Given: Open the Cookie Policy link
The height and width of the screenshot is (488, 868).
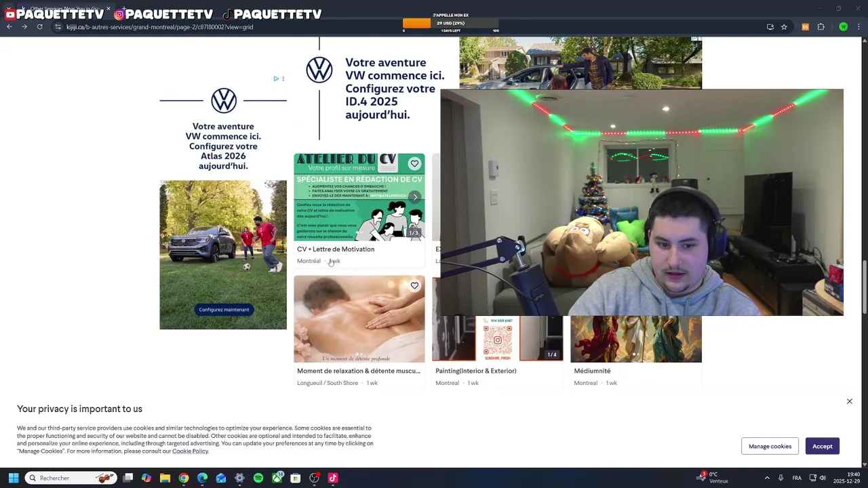Looking at the screenshot, I should (x=190, y=451).
